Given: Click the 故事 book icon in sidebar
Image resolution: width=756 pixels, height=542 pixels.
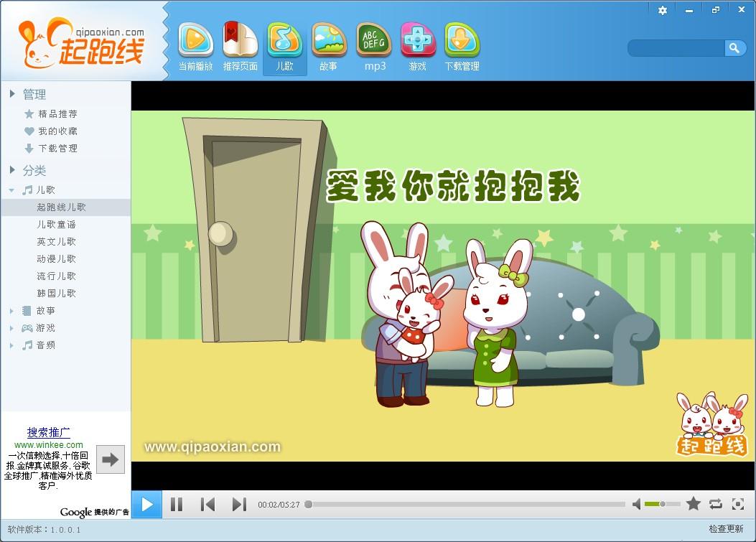Looking at the screenshot, I should [x=27, y=311].
